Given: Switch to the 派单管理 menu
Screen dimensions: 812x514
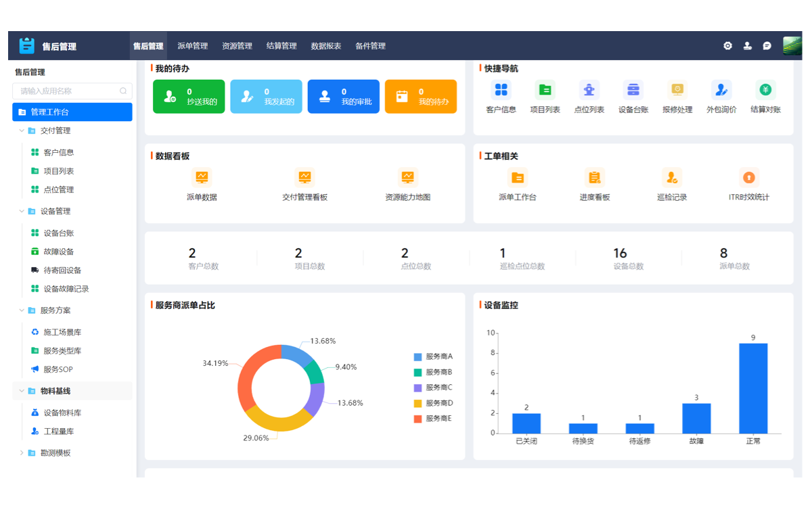Looking at the screenshot, I should tap(191, 45).
